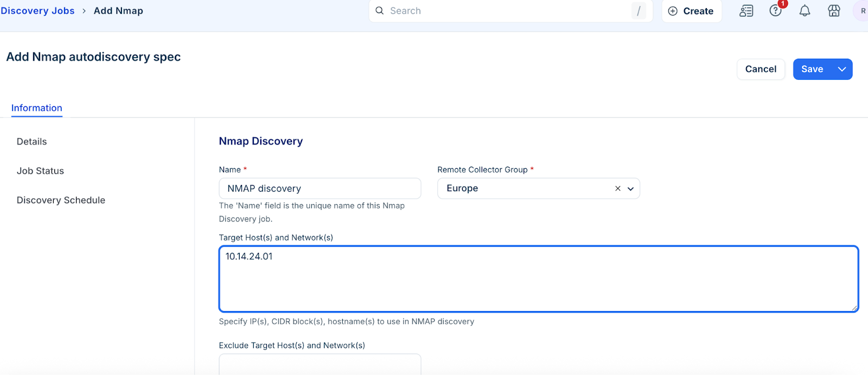Click the 'Specify IP(s), CIDR block(s)' hint text
This screenshot has height=375, width=868.
click(347, 321)
